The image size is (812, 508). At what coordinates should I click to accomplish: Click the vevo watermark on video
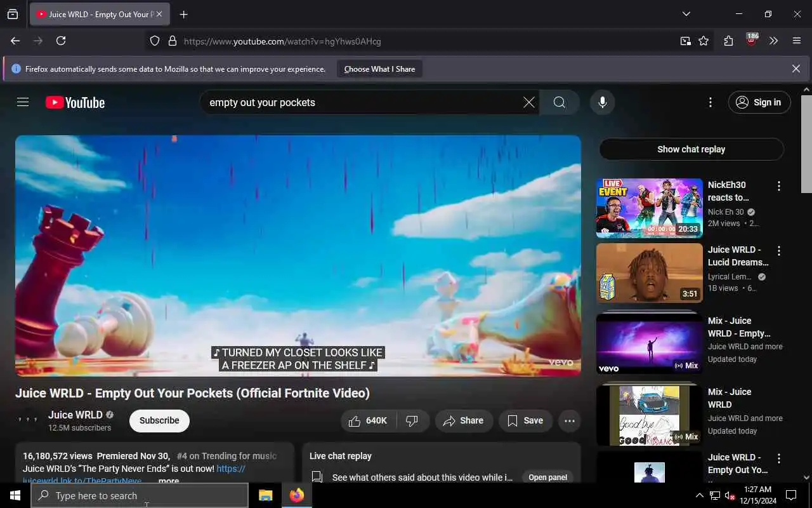pos(561,363)
